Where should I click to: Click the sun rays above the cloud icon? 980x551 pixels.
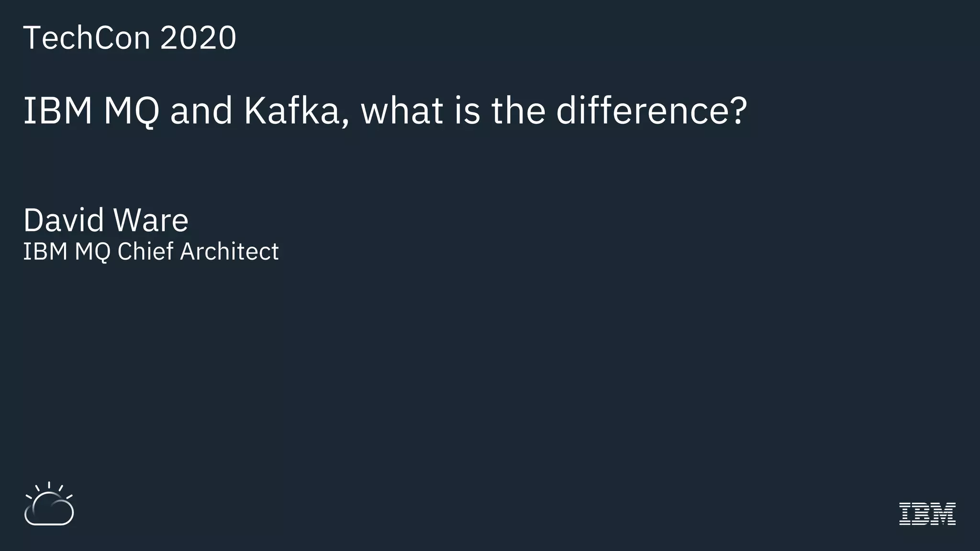[49, 487]
